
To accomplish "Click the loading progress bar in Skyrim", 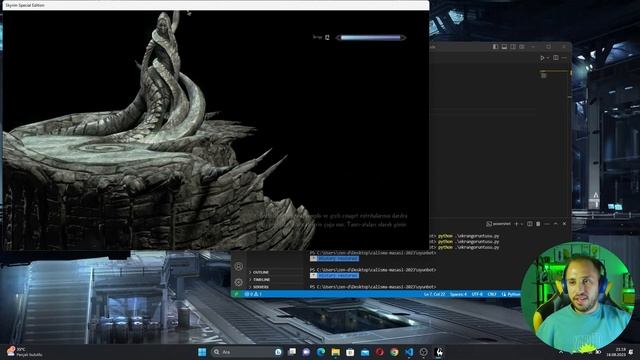I will [371, 38].
